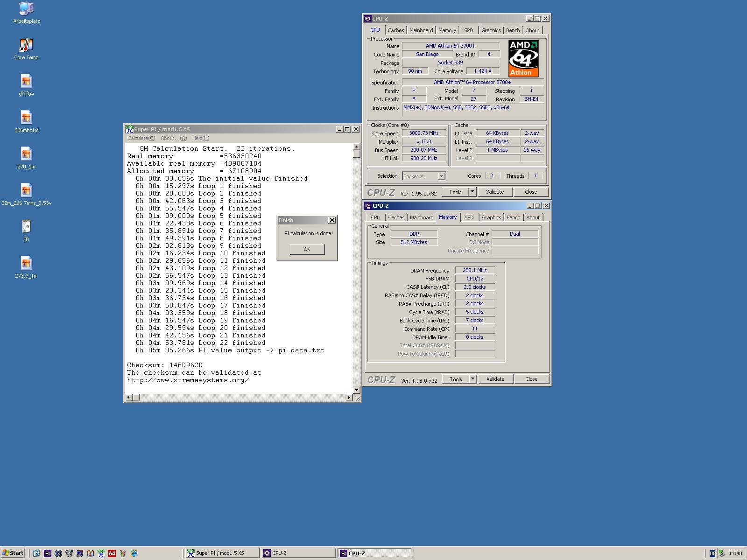Image resolution: width=747 pixels, height=560 pixels.
Task: Launch Internet Explorer from the quick launch bar
Action: [134, 553]
